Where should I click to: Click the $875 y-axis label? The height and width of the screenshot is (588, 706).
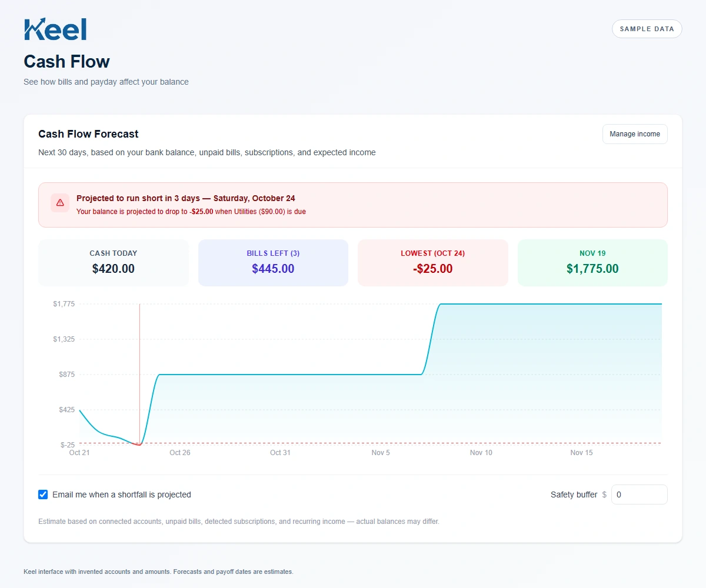[x=65, y=375]
